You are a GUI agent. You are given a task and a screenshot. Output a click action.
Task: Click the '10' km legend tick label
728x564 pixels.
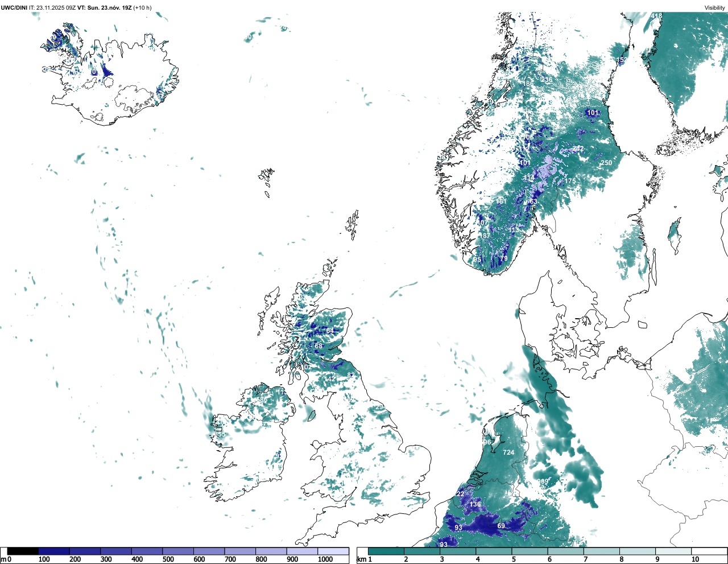(695, 559)
